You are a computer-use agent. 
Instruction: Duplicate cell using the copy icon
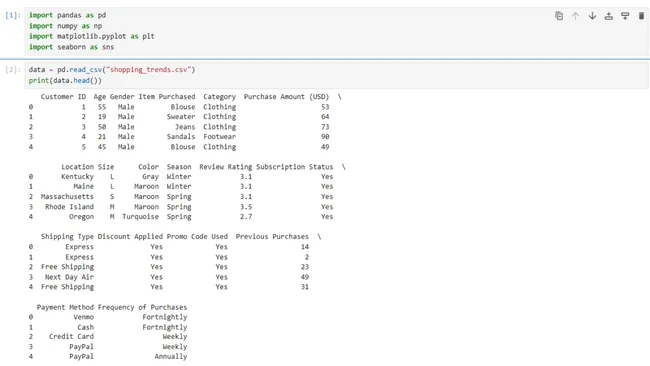(559, 16)
